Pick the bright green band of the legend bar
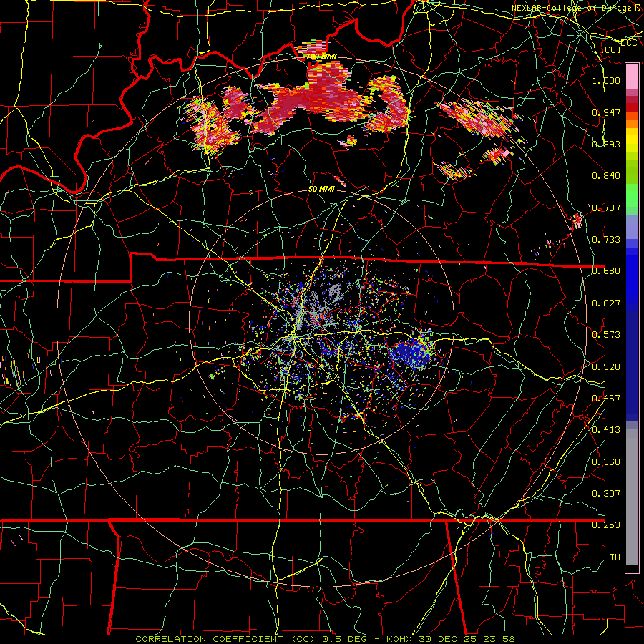The height and width of the screenshot is (644, 644). (x=632, y=195)
